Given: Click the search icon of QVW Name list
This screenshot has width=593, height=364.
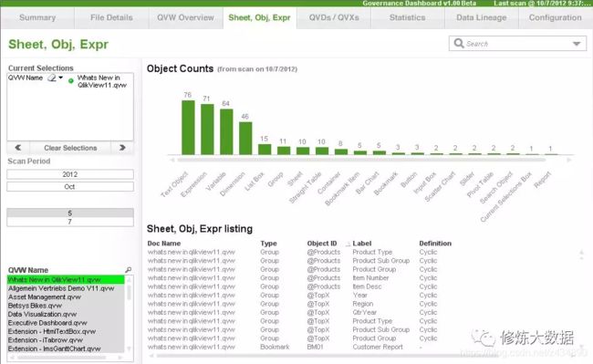Looking at the screenshot, I should click(x=129, y=270).
